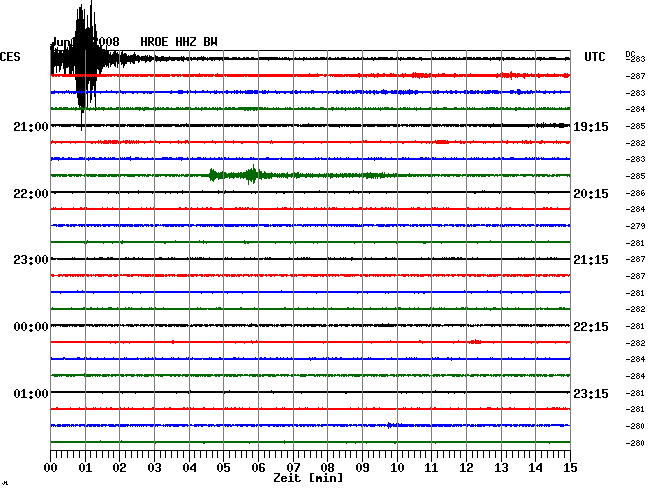The image size is (650, 494).
Task: Click the 21:15 UTC time label
Action: [591, 260]
